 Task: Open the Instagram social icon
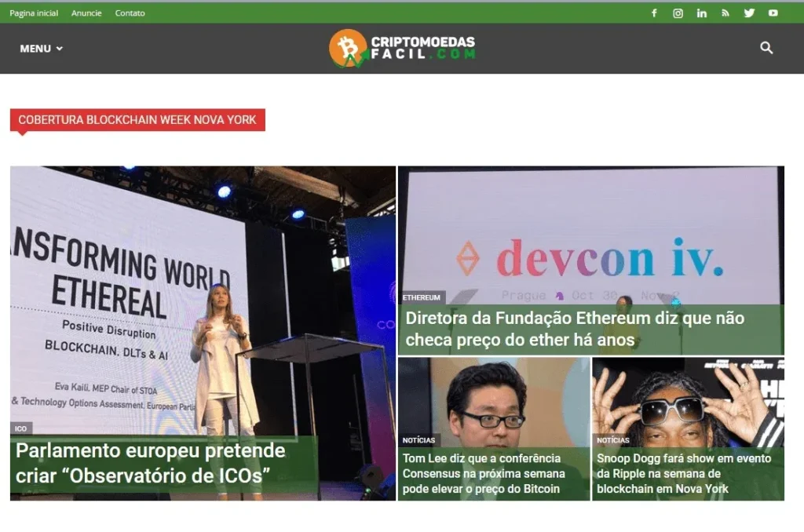[x=678, y=13]
